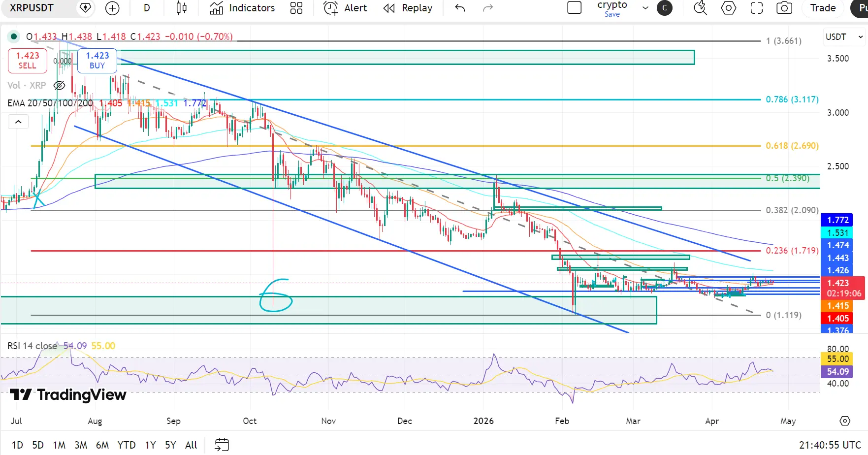868x455 pixels.
Task: Open chart settings hexagon icon
Action: [x=729, y=8]
